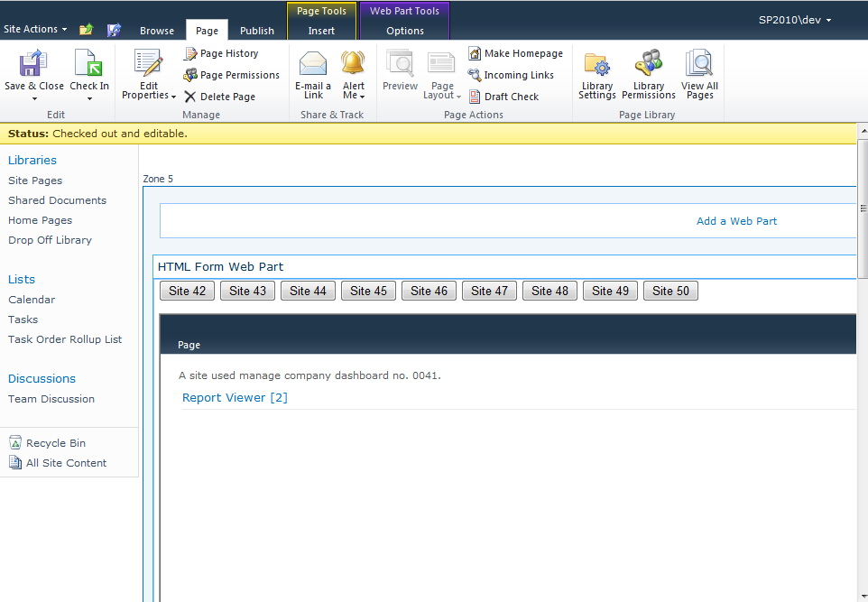Click the Site 47 button
Viewport: 868px width, 602px height.
tap(489, 291)
